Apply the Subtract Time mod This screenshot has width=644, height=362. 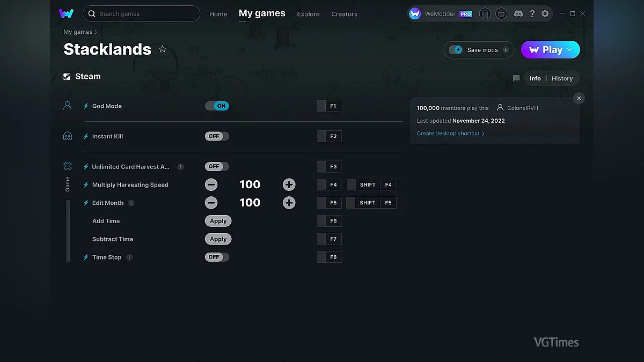[x=218, y=240]
